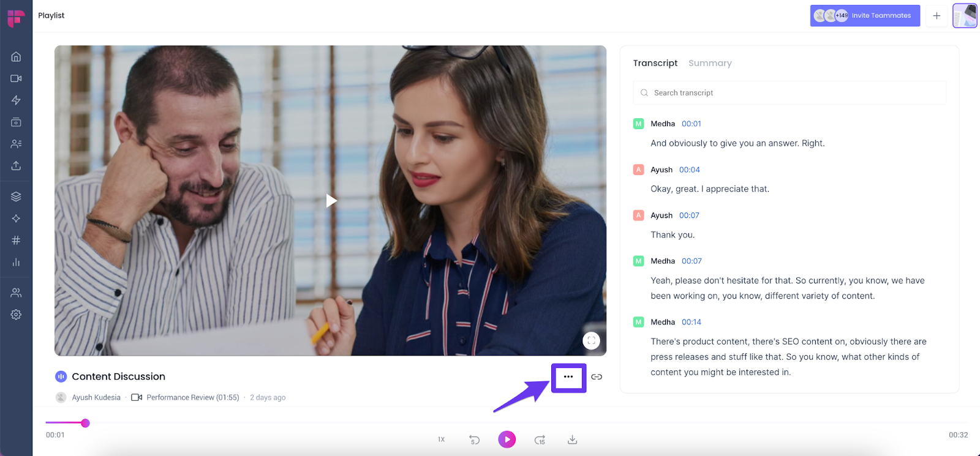Click the video camera sidebar icon

tap(16, 78)
